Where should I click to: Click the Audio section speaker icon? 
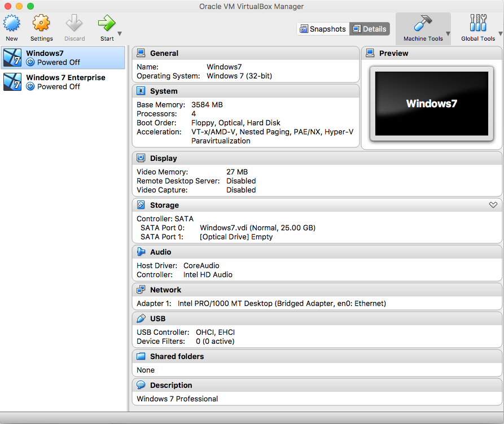point(141,252)
